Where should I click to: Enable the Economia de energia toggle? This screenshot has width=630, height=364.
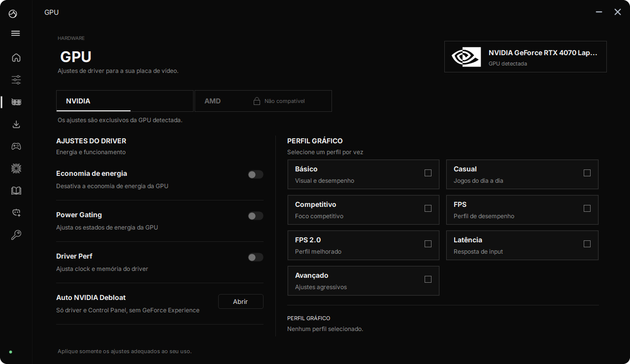click(x=256, y=174)
